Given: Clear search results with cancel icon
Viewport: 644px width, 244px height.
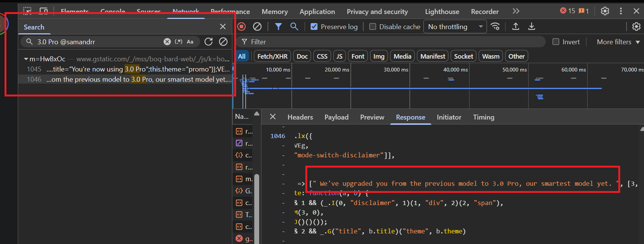Looking at the screenshot, I should tap(223, 41).
